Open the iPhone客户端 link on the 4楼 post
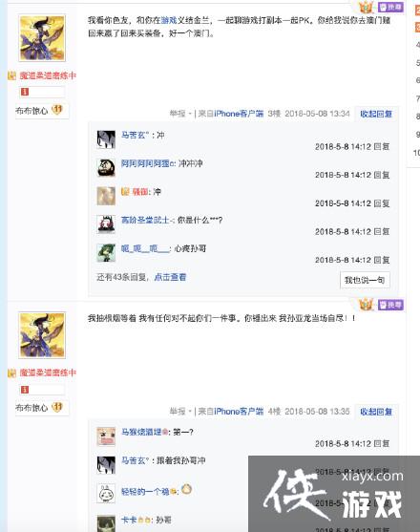Image resolution: width=420 pixels, height=532 pixels. tap(239, 412)
